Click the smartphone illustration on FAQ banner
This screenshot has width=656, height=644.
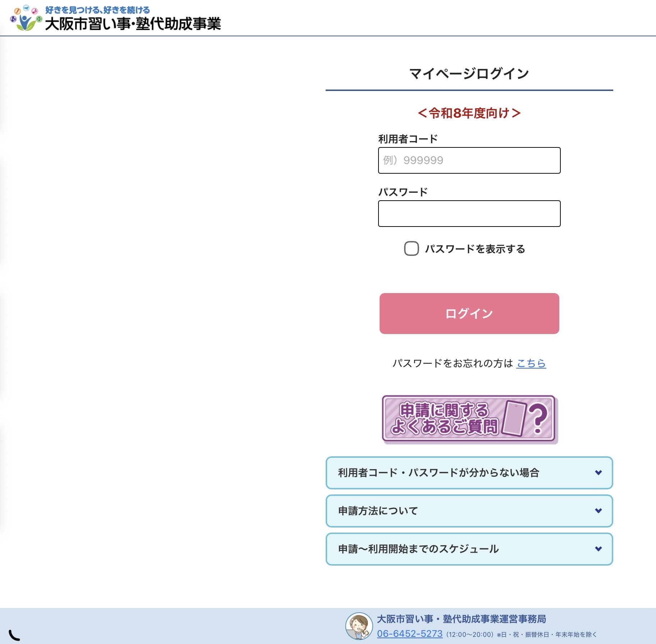514,418
